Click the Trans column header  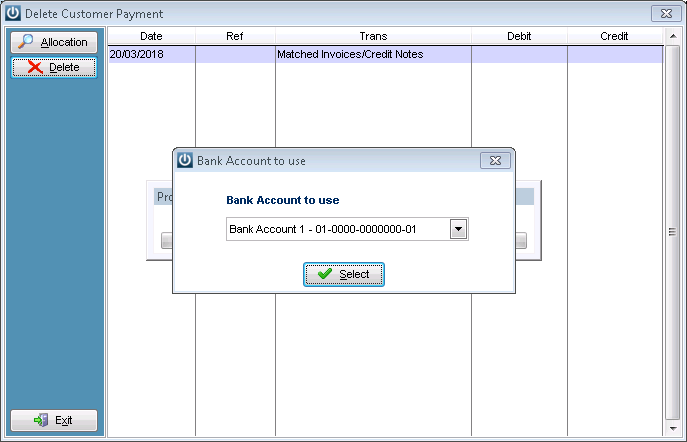[373, 36]
